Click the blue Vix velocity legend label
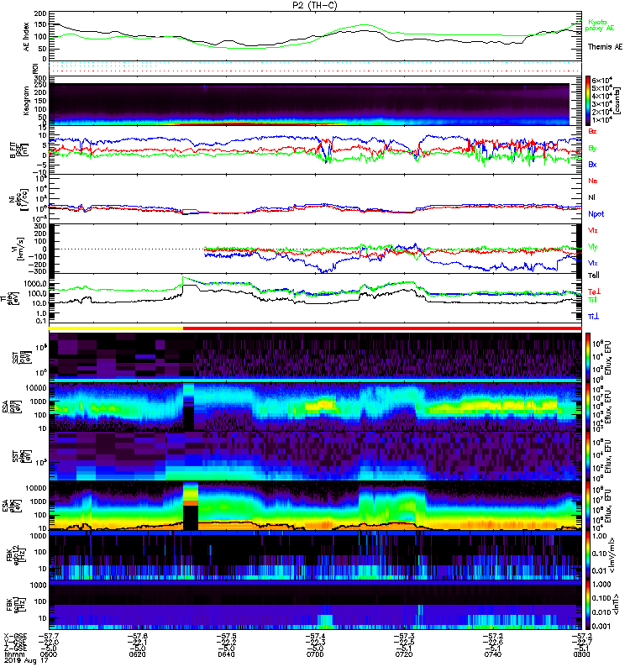630x672 pixels. pyautogui.click(x=592, y=263)
